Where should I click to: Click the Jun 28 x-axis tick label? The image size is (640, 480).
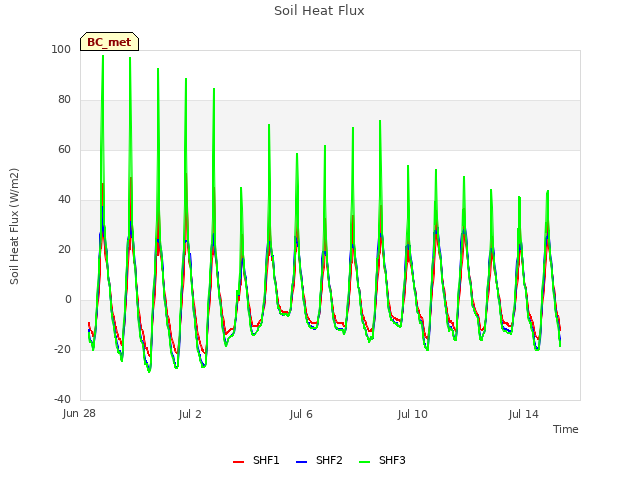(79, 413)
